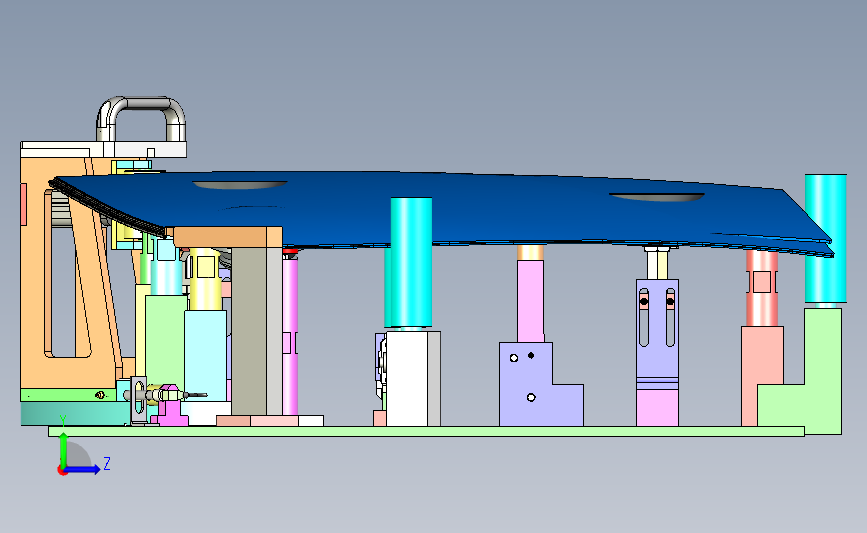Screen dimensions: 867x533
Task: Click the left oval hole in blue panel
Action: point(239,185)
